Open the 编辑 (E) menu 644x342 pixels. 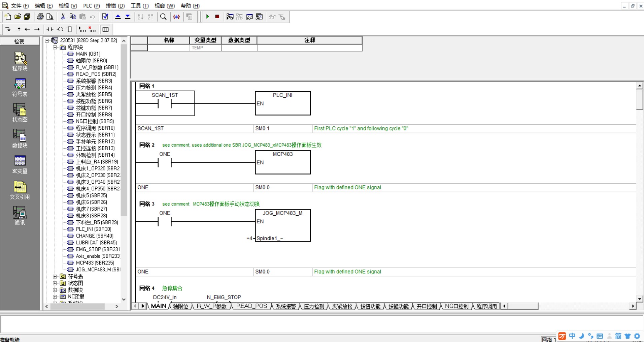[x=44, y=6]
